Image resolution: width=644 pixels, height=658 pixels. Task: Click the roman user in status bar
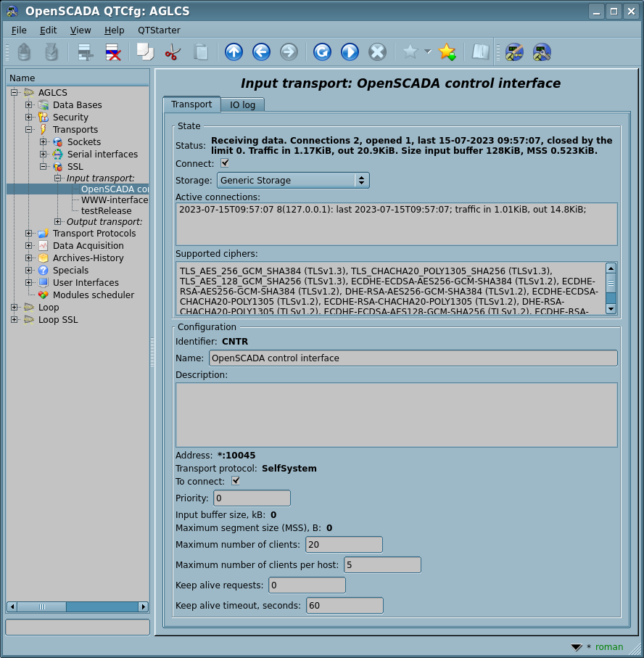point(609,647)
